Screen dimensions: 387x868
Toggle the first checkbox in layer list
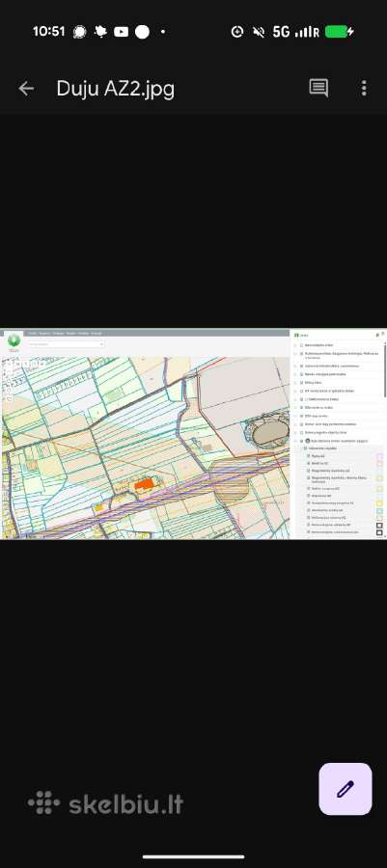point(301,345)
